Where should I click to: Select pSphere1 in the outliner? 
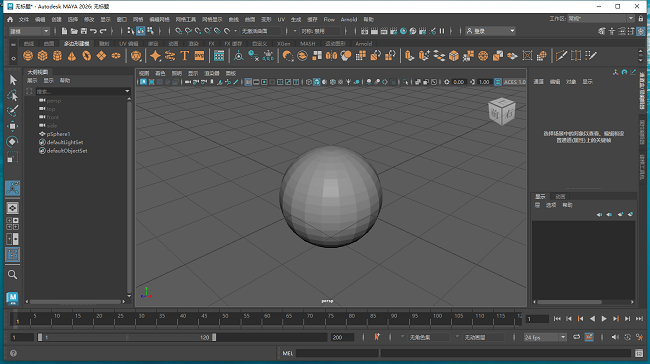click(58, 134)
